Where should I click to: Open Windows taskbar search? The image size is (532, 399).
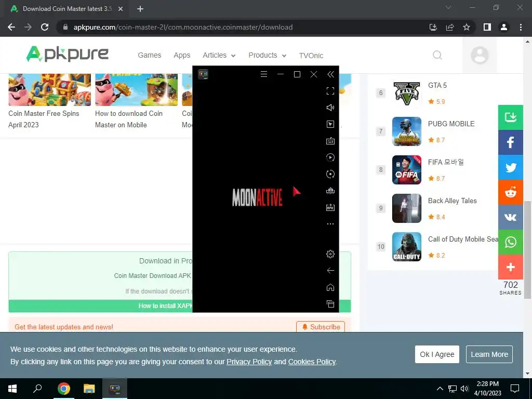[x=37, y=389]
